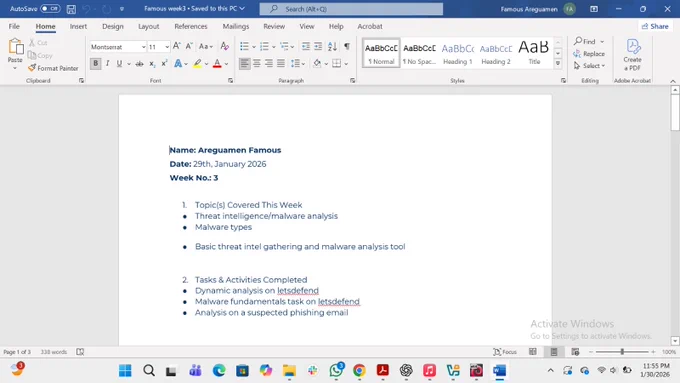
Task: Open Borders icon
Action: 337,64
